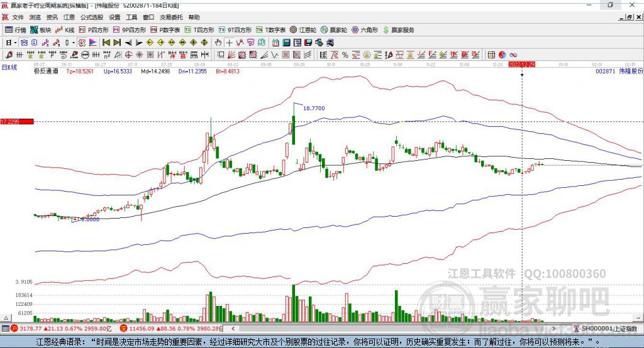Click the chart right scroll arrow
Viewport: 644px width, 348px height.
click(x=553, y=329)
